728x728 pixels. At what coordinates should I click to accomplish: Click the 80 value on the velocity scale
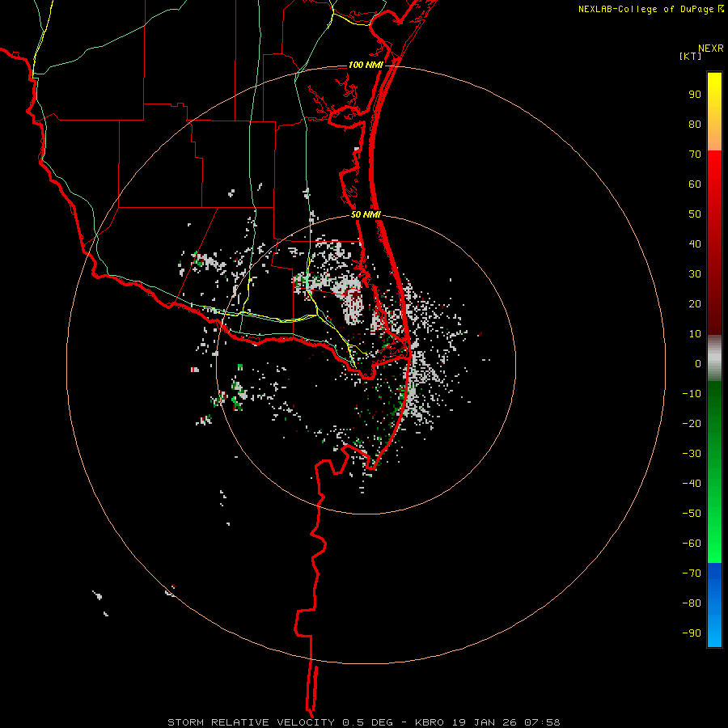click(x=695, y=125)
